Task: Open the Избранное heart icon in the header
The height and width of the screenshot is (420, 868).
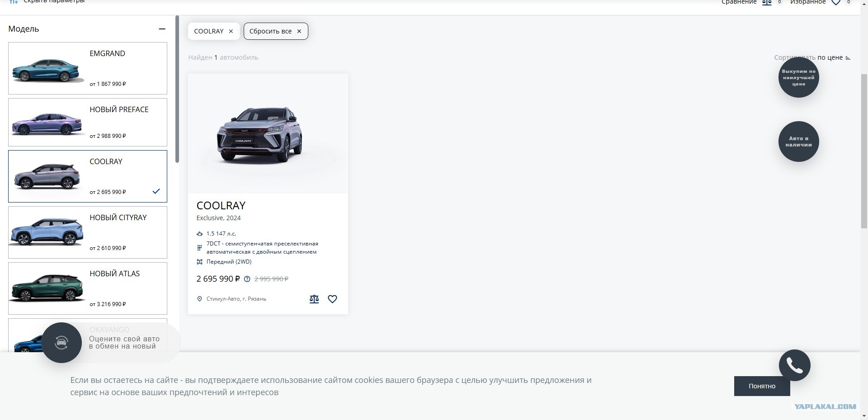Action: coord(836,3)
